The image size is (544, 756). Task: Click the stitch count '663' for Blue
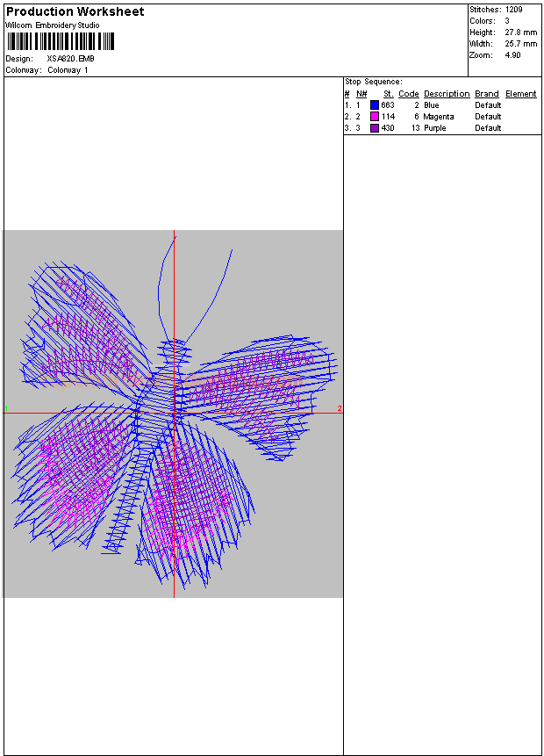point(388,105)
